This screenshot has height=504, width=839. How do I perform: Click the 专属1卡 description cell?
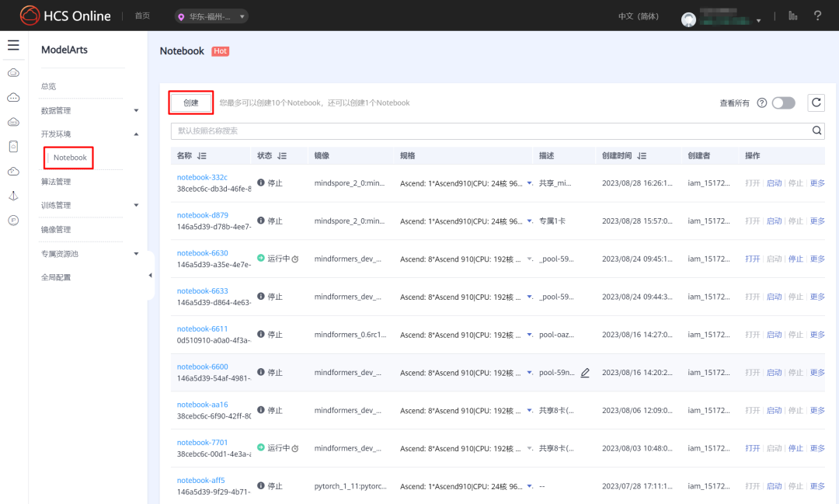click(x=552, y=221)
